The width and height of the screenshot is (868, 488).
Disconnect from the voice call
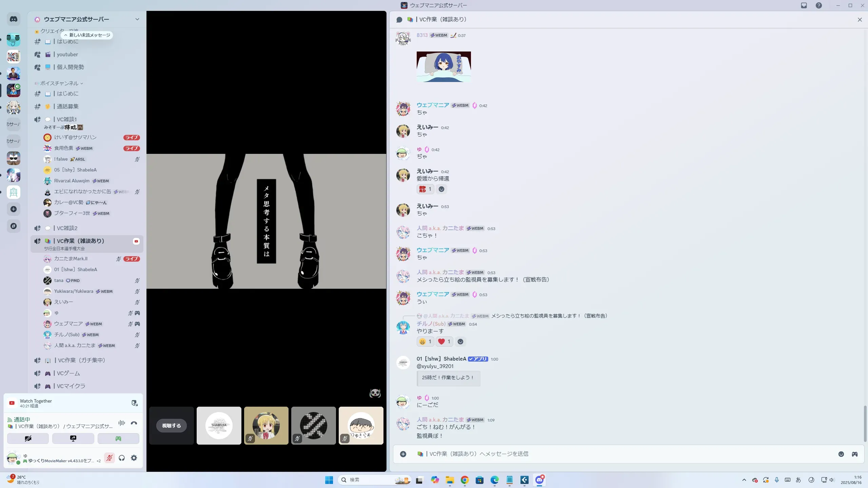(x=134, y=423)
